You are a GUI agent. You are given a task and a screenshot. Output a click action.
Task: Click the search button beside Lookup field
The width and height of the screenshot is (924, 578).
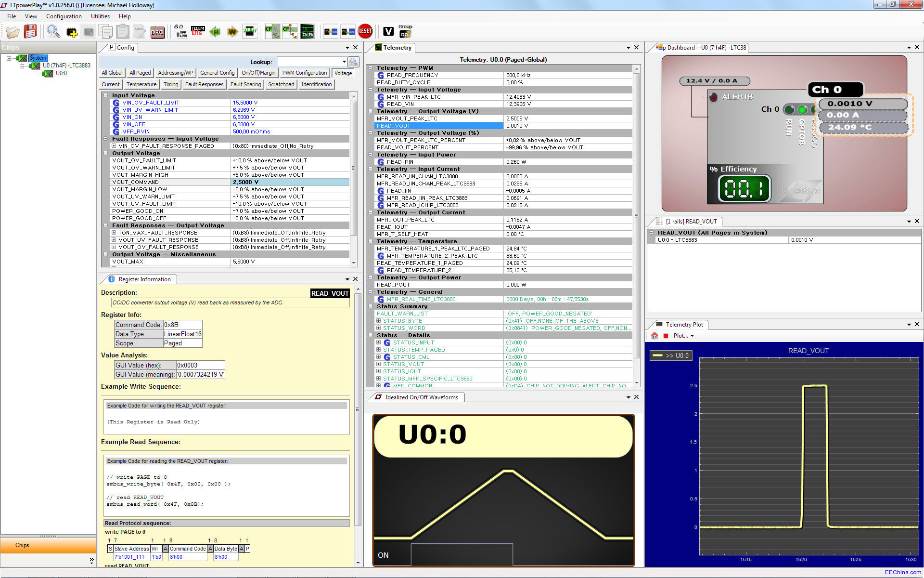(354, 62)
